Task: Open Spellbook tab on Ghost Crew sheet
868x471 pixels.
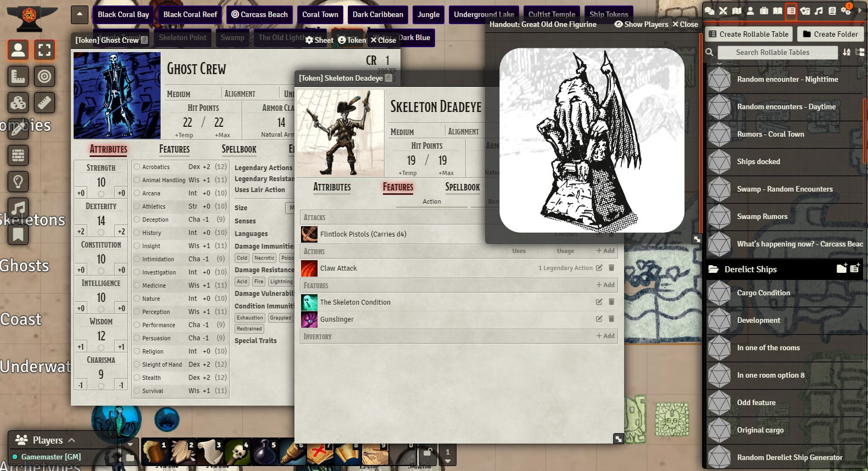Action: [239, 149]
